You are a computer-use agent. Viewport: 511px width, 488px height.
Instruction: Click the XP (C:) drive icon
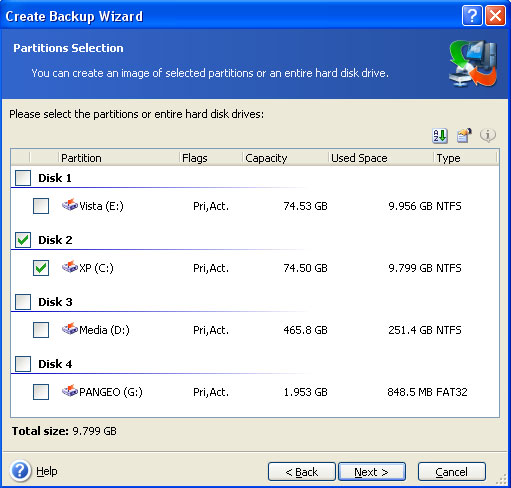(x=70, y=267)
